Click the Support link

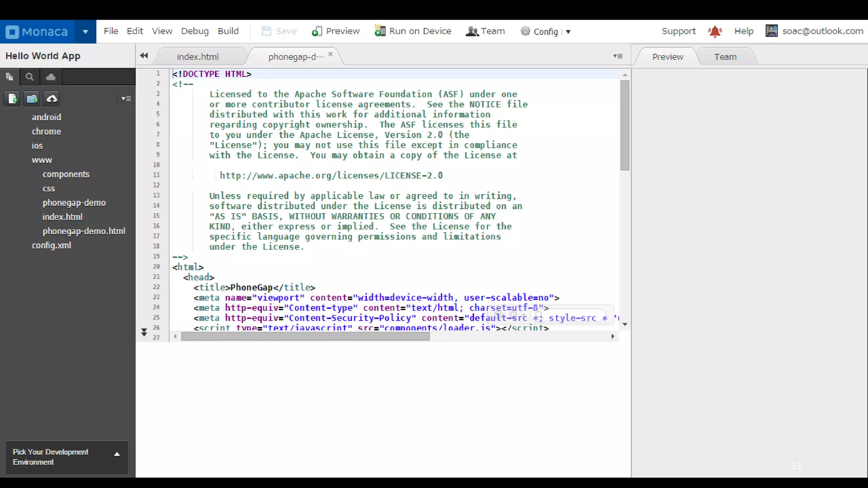click(679, 31)
